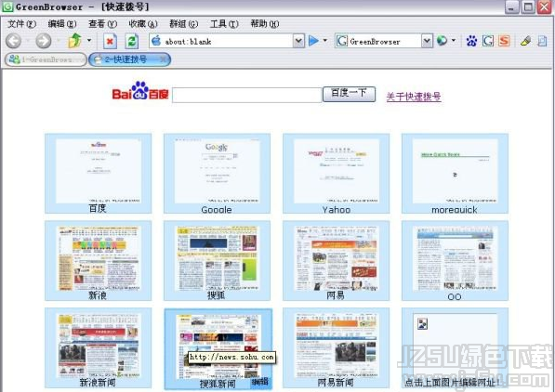Open the morequick speed dial thumbnail
Screen dimensions: 555x392
click(455, 174)
